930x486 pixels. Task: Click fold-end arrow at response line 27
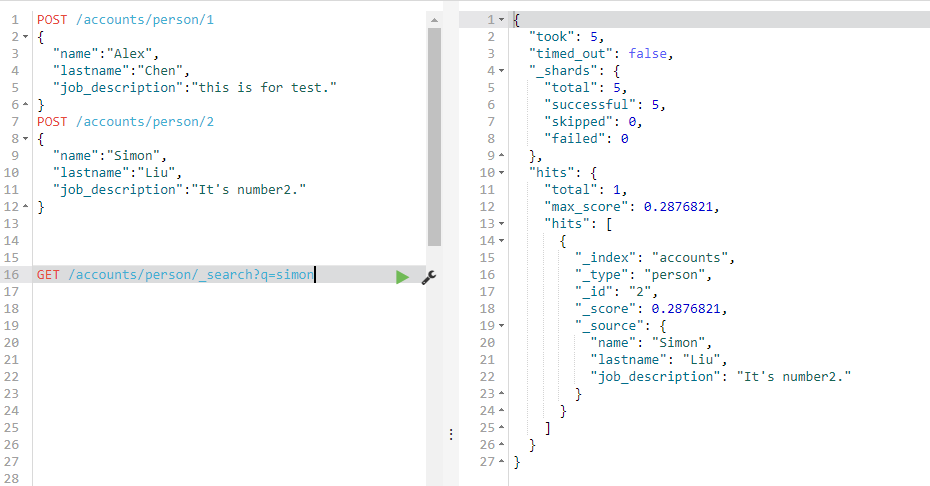(502, 461)
